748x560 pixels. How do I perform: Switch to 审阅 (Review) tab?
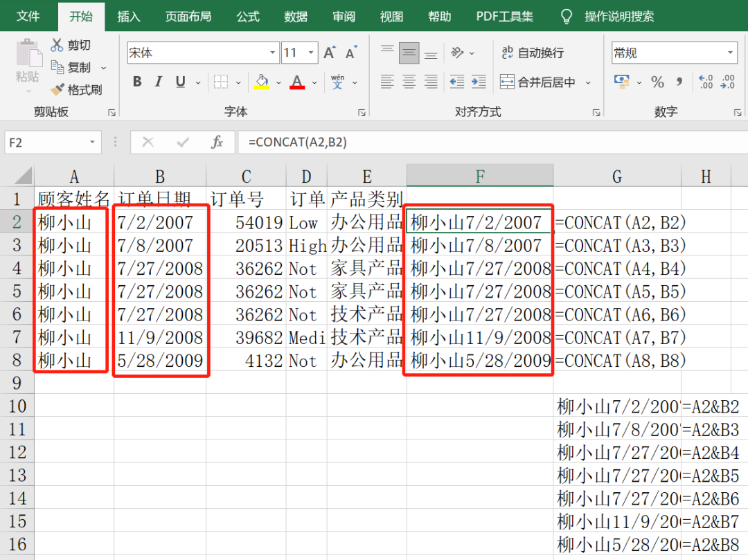coord(344,17)
